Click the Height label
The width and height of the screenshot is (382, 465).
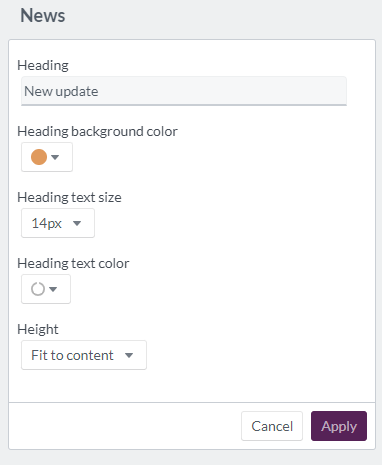pos(38,329)
